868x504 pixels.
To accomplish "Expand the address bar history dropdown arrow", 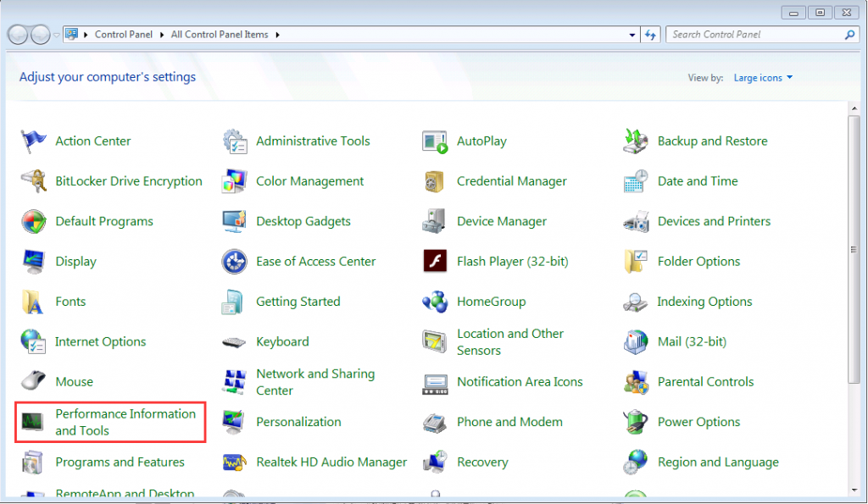I will (x=632, y=35).
